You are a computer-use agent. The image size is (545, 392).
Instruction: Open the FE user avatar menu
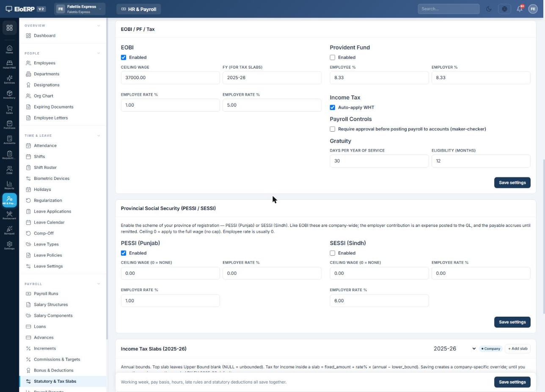(x=533, y=9)
